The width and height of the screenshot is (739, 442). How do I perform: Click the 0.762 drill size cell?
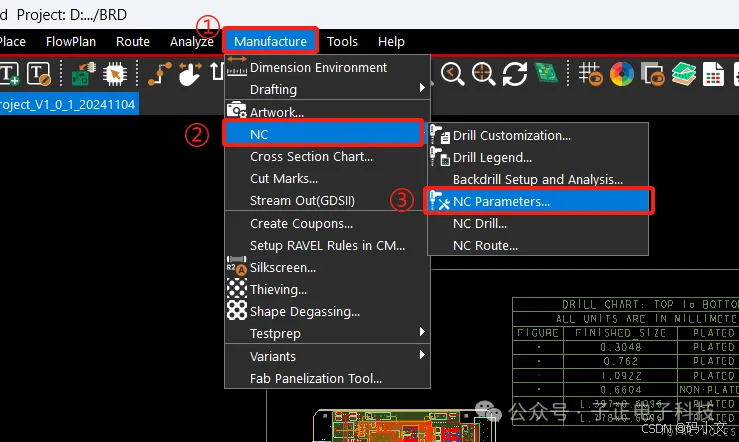point(621,361)
